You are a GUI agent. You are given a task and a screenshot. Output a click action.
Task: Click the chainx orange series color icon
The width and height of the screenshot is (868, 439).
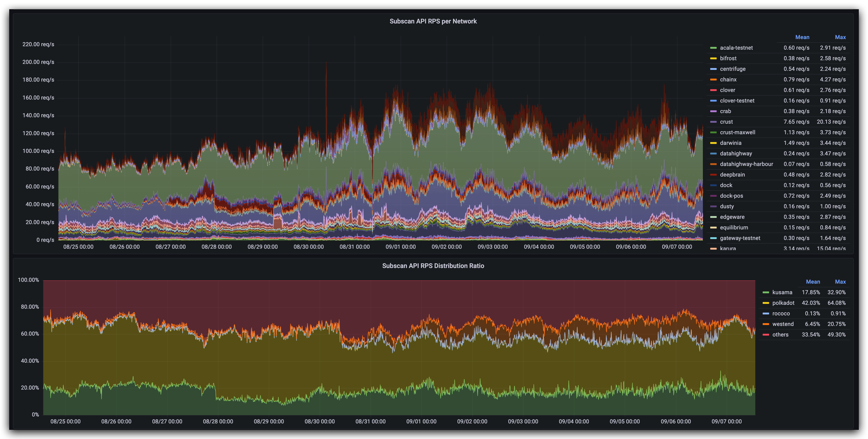coord(713,80)
